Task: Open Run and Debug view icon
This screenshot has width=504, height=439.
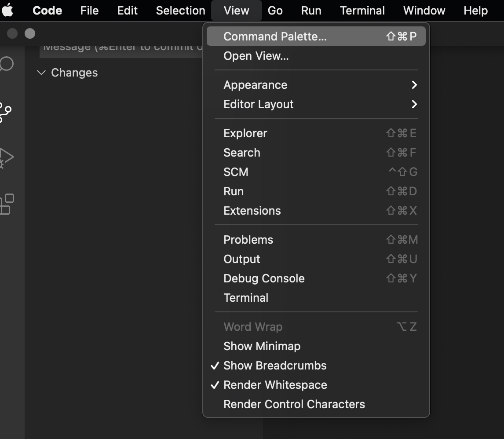Action: pos(7,158)
